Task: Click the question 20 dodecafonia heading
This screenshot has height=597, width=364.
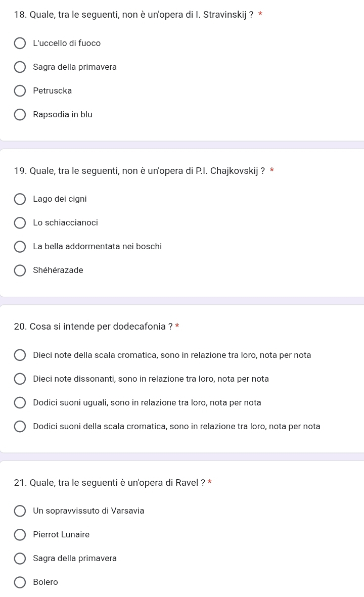Action: click(94, 327)
